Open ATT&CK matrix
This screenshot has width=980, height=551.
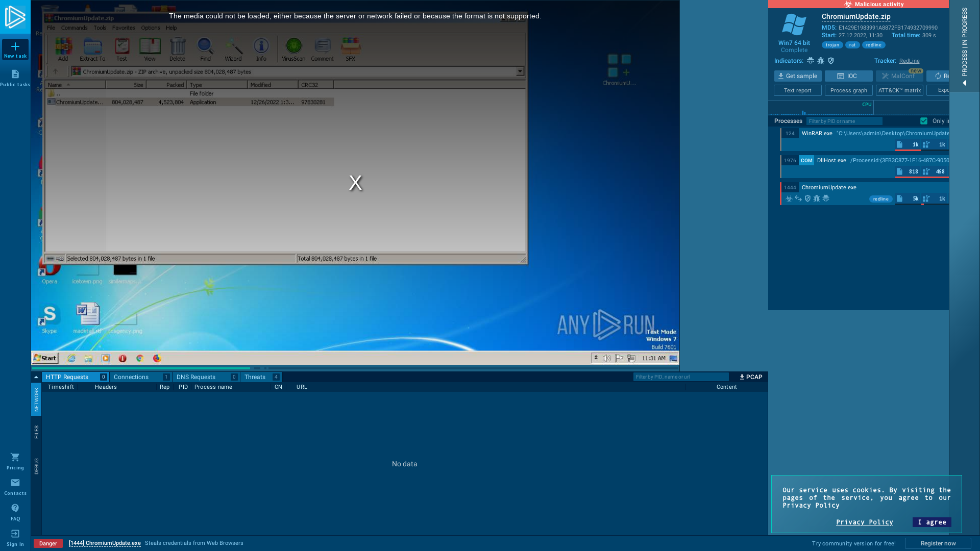click(899, 90)
